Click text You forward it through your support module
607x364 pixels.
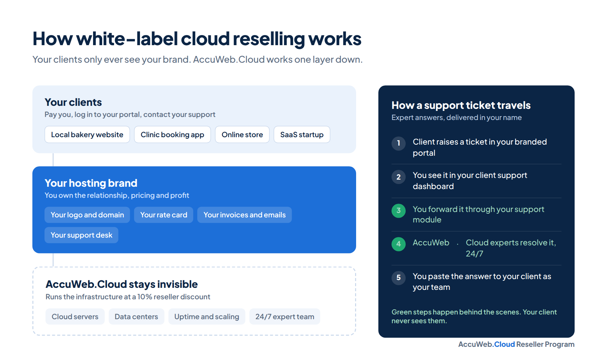click(x=479, y=214)
